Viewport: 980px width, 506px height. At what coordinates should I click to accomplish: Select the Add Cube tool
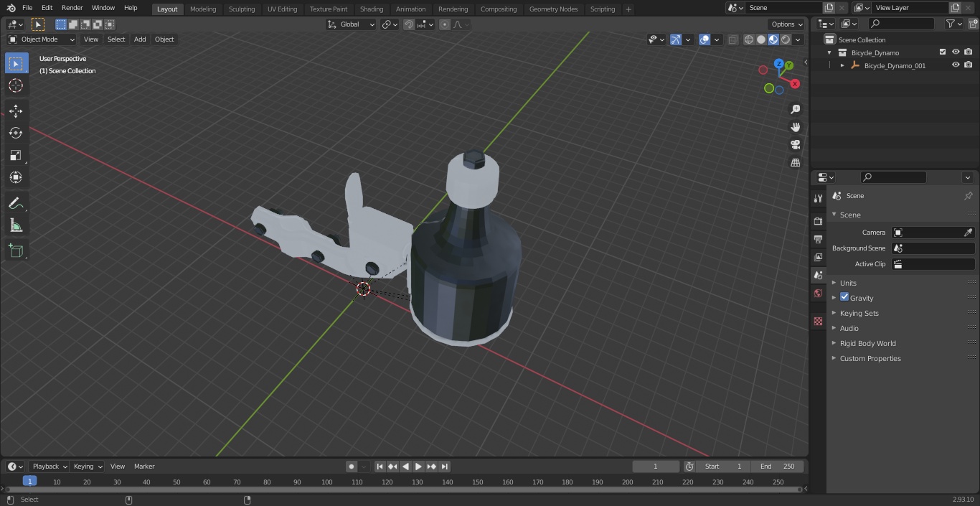pyautogui.click(x=16, y=250)
